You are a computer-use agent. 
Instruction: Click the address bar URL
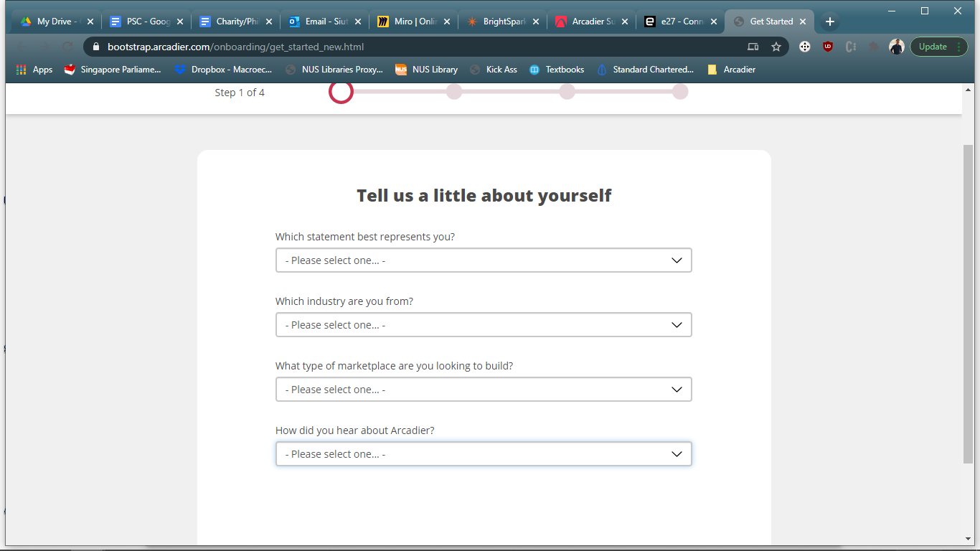236,47
